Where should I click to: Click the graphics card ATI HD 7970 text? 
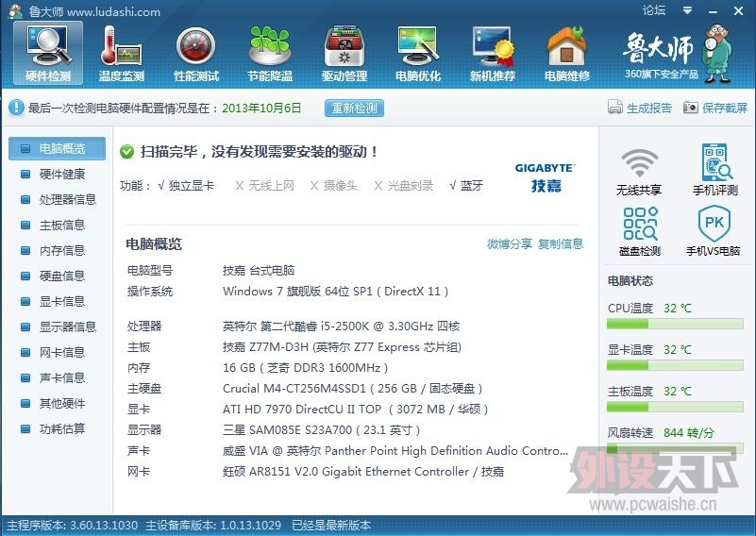[x=355, y=410]
